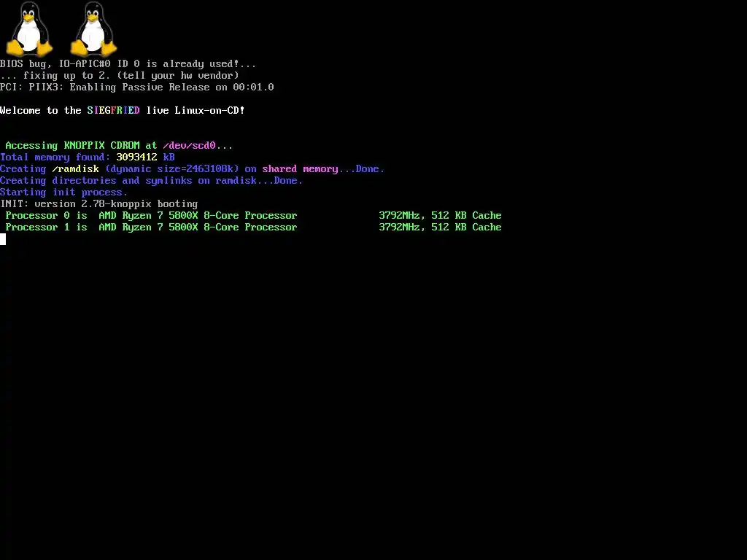Click the second Tux penguin logo
Image resolution: width=747 pixels, height=560 pixels.
[x=93, y=28]
